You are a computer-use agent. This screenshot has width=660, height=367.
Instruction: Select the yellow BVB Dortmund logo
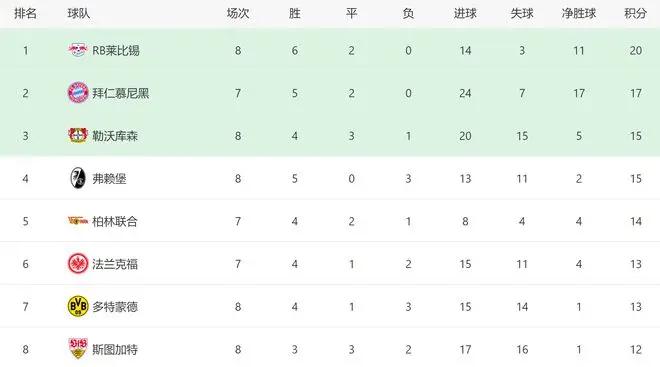point(78,306)
